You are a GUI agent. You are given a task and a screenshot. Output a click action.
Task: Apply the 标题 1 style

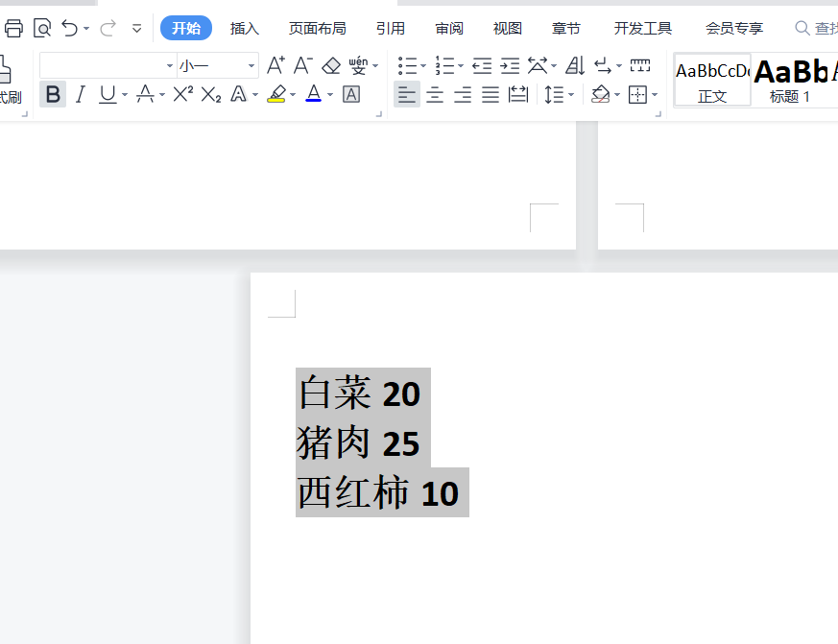coord(790,81)
